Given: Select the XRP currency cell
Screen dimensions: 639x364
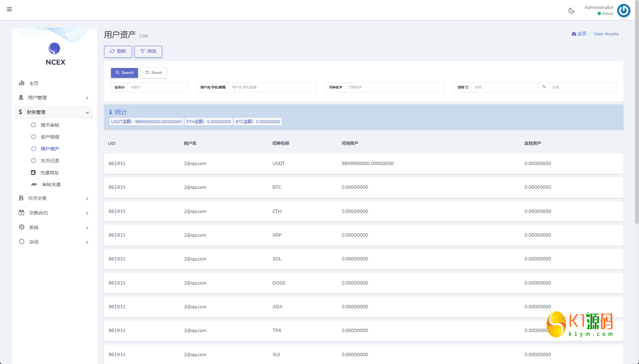Looking at the screenshot, I should [x=277, y=235].
